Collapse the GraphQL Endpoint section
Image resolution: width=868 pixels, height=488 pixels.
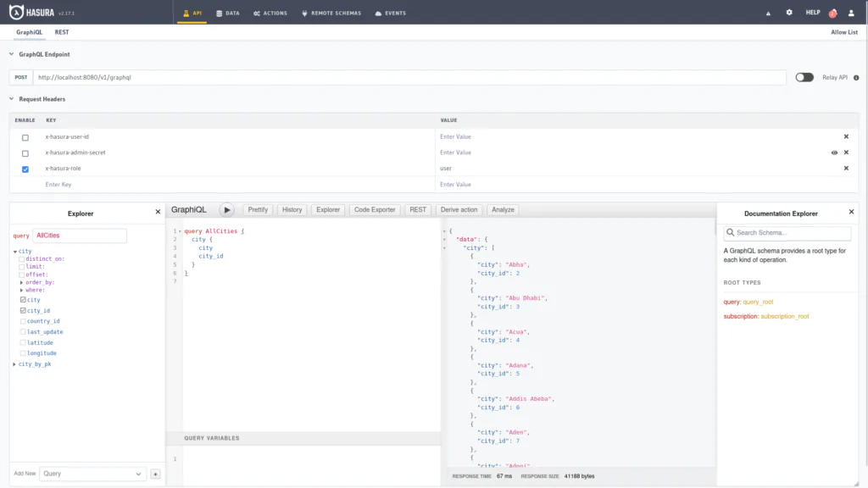tap(11, 54)
